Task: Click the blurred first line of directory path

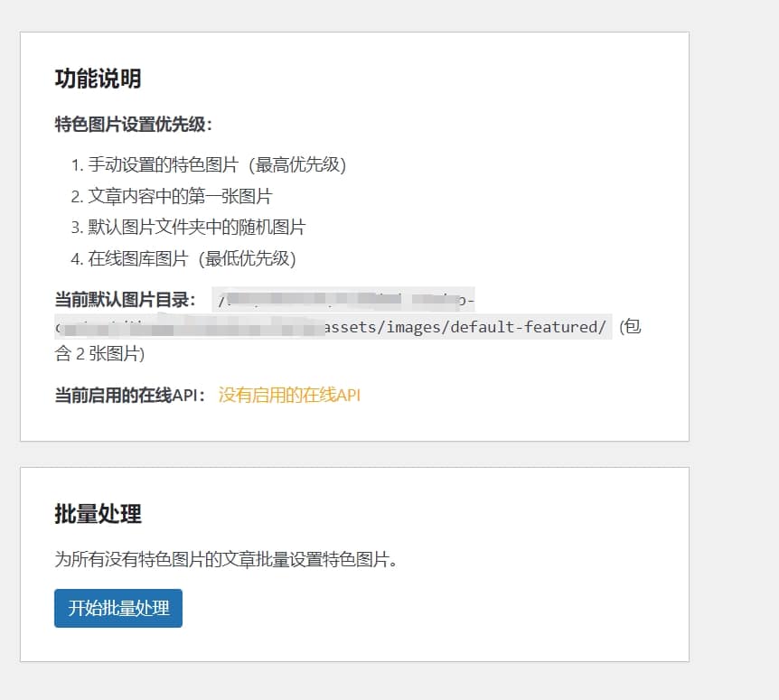Action: tap(343, 300)
